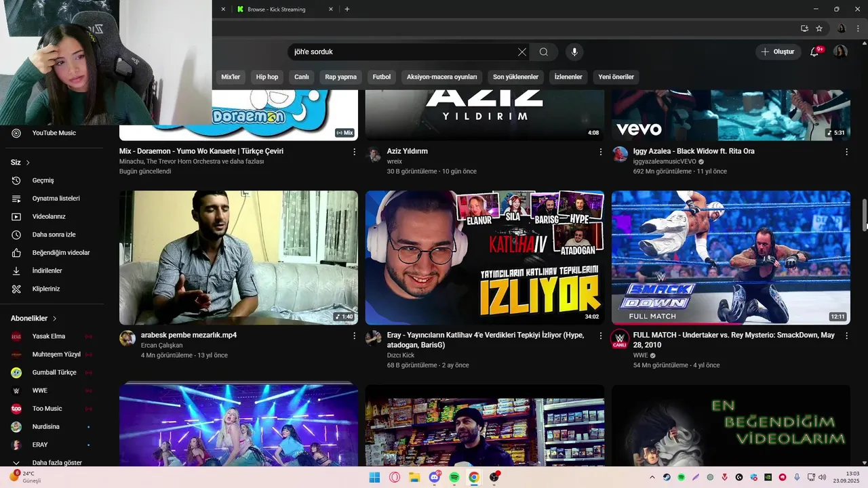868x488 pixels.
Task: Open Beğendiğim videolar in sidebar
Action: [53, 253]
